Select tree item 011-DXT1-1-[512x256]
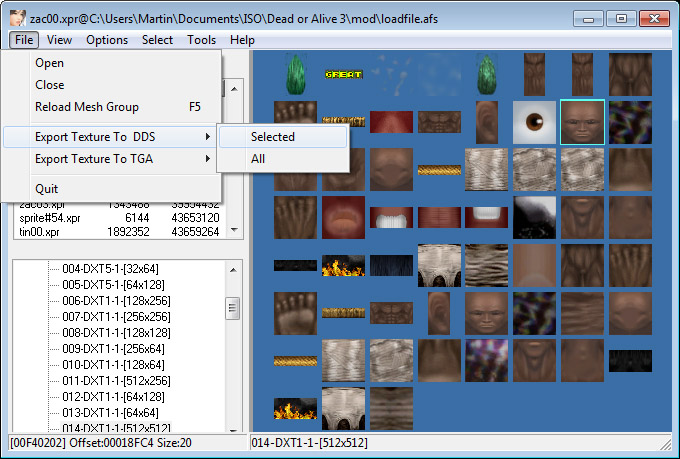The image size is (680, 459). point(117,381)
